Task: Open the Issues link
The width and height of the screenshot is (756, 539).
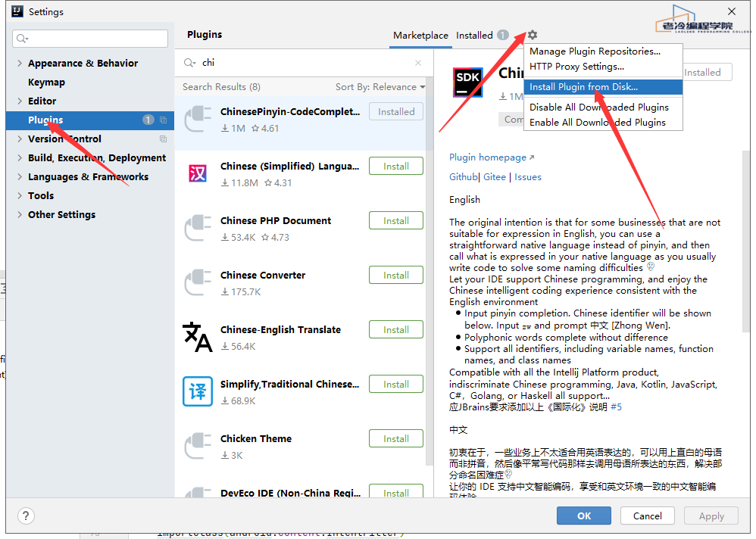Action: 528,177
